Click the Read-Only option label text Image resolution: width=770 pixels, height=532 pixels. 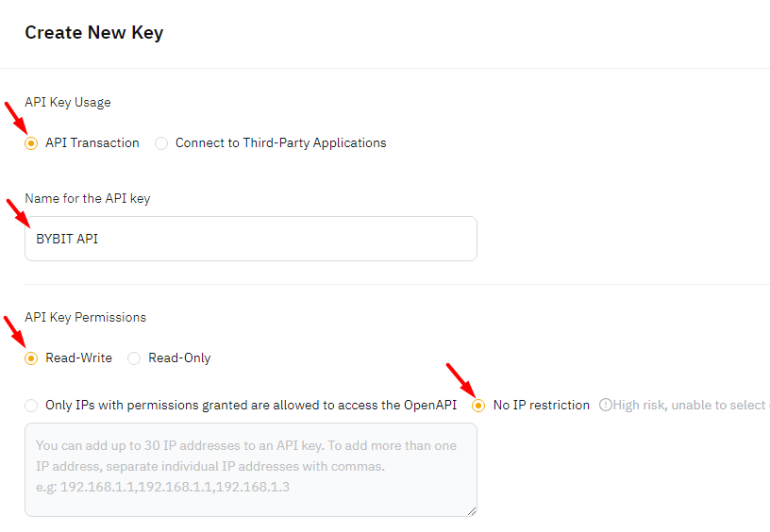click(x=179, y=357)
